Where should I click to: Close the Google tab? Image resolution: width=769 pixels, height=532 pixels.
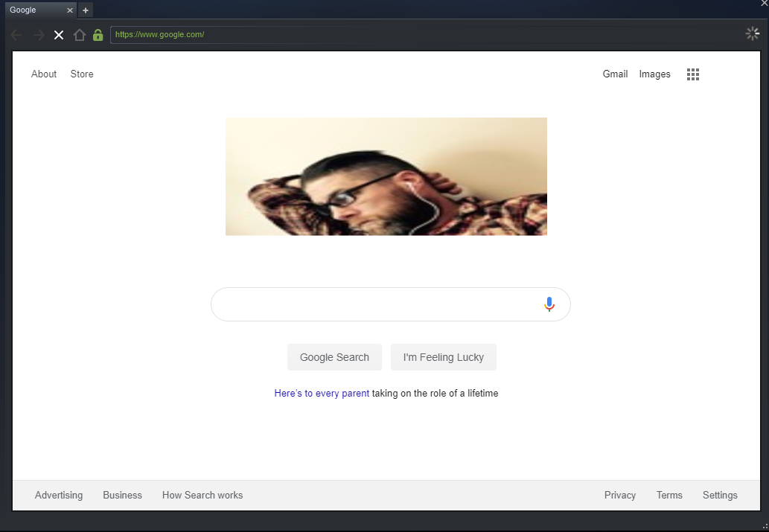[x=70, y=10]
